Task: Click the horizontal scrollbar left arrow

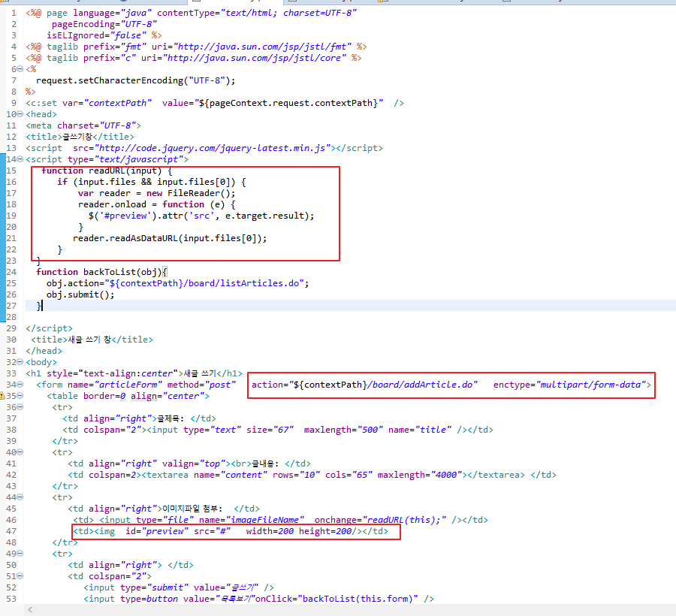Action: 30,609
